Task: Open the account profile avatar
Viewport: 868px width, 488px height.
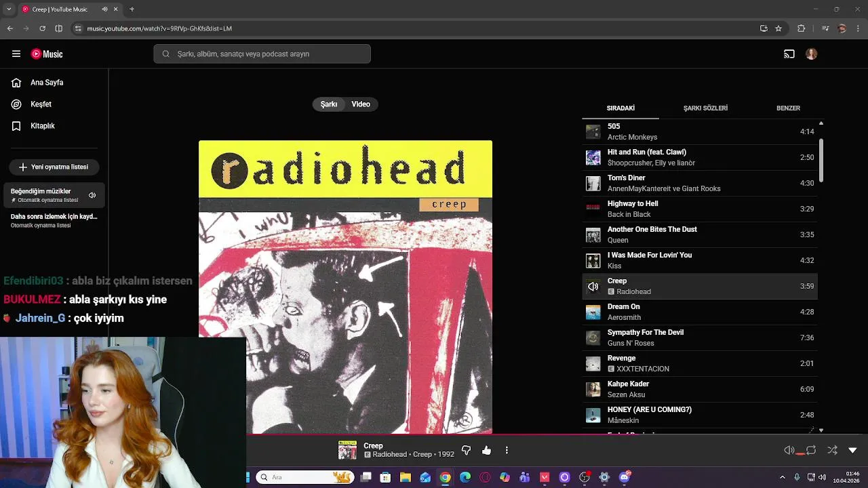Action: 812,54
